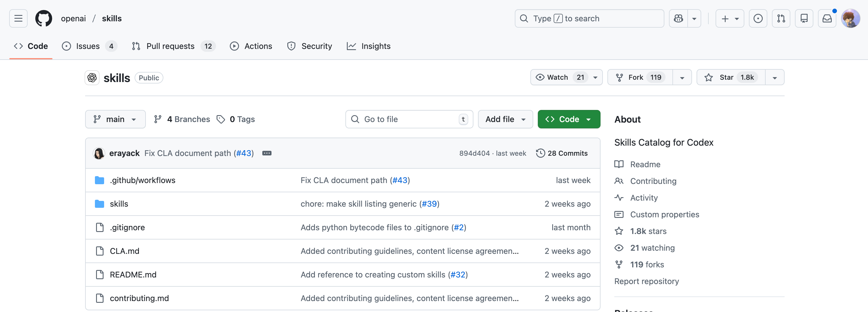The image size is (868, 312).
Task: Open the main branch dropdown
Action: 115,119
